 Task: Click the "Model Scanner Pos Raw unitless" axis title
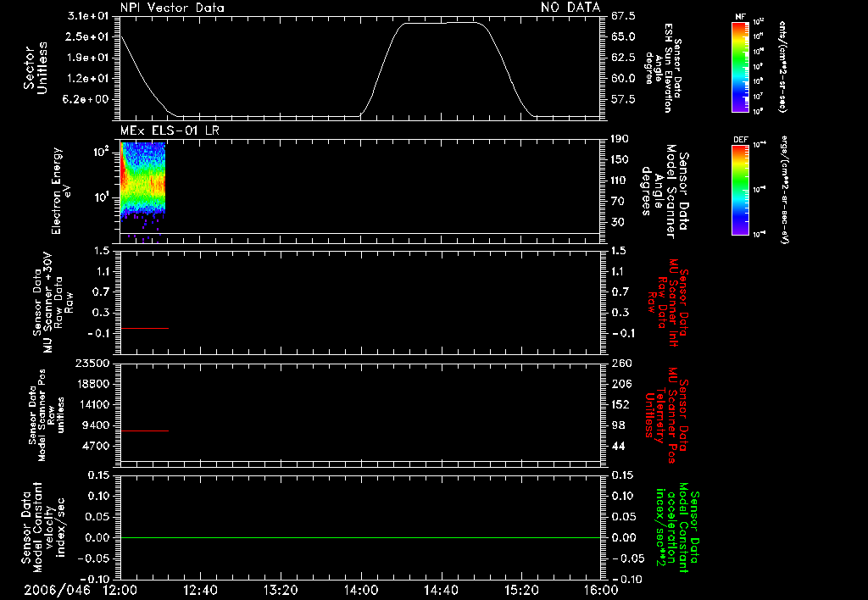[x=46, y=415]
